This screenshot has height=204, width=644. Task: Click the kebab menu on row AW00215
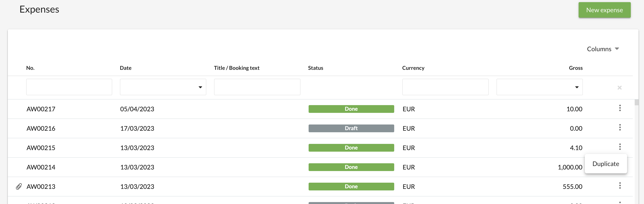[x=620, y=147]
